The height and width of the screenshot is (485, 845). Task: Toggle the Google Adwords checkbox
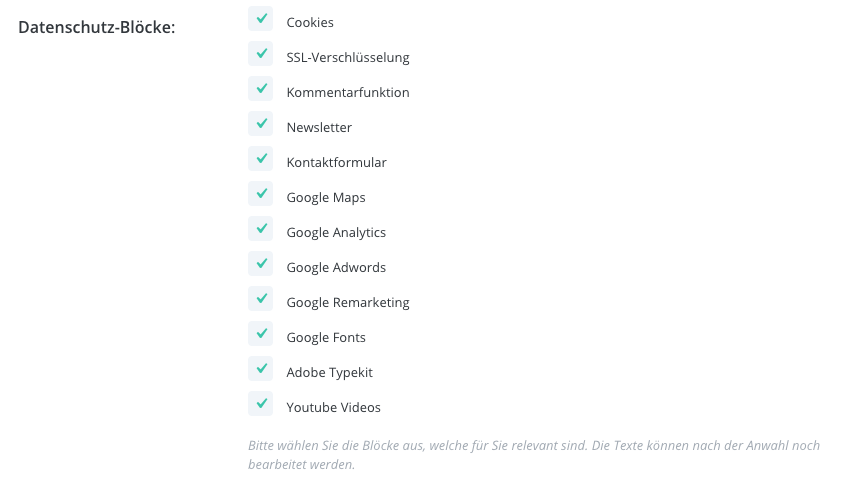click(x=261, y=264)
